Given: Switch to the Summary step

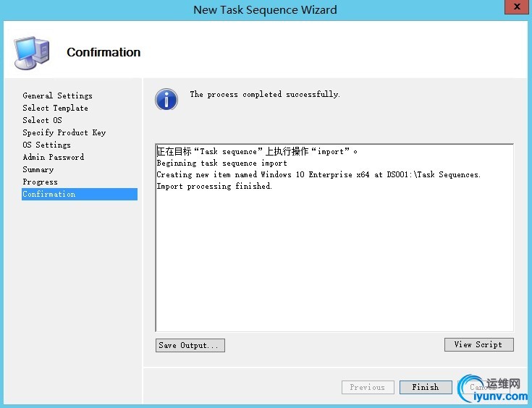Looking at the screenshot, I should coord(38,169).
